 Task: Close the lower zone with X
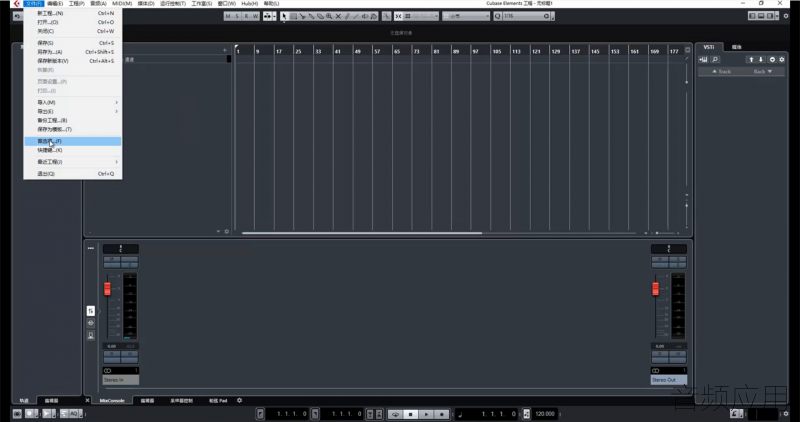[87, 401]
